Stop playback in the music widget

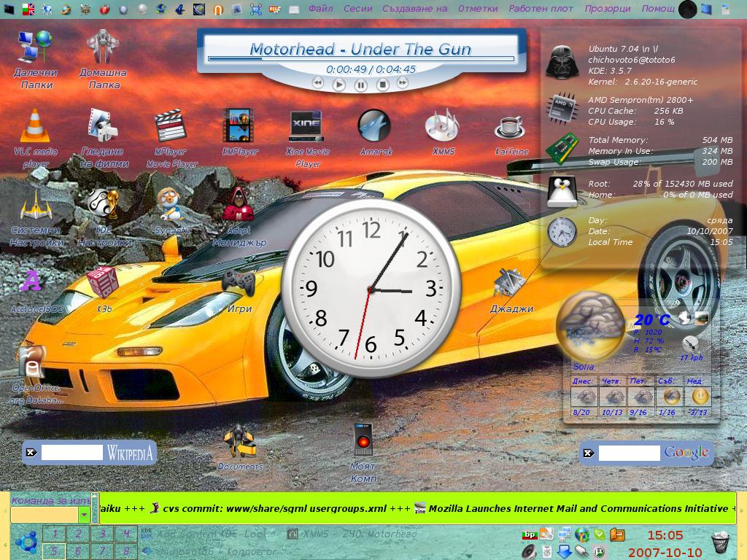[382, 85]
